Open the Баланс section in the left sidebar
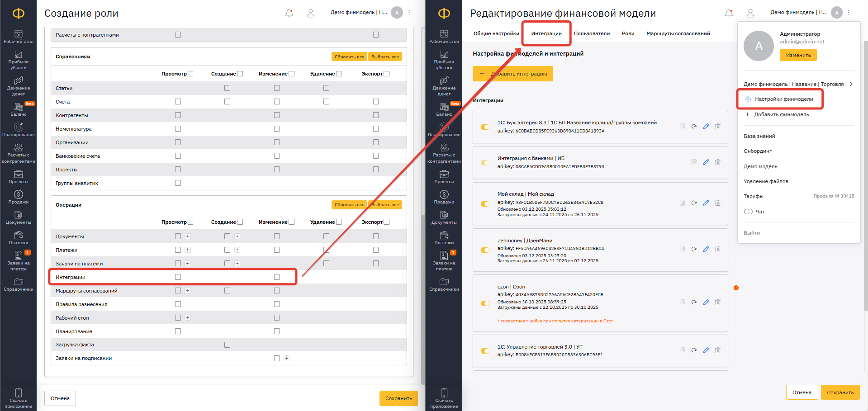868x411 pixels. (x=19, y=109)
